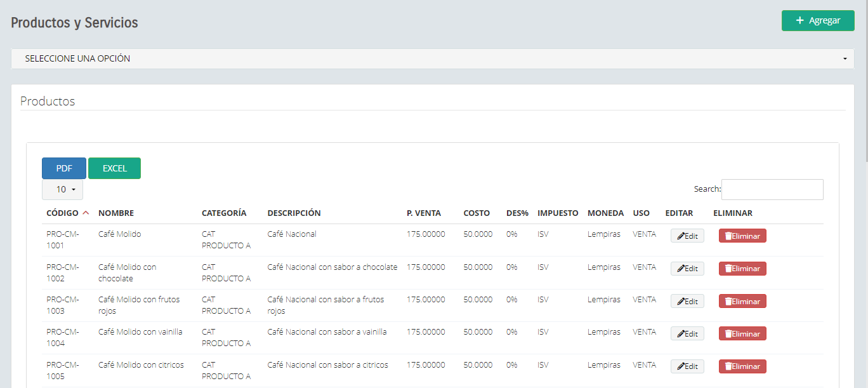Sort by the CATEGORÍA column header
This screenshot has height=388, width=868.
(224, 213)
